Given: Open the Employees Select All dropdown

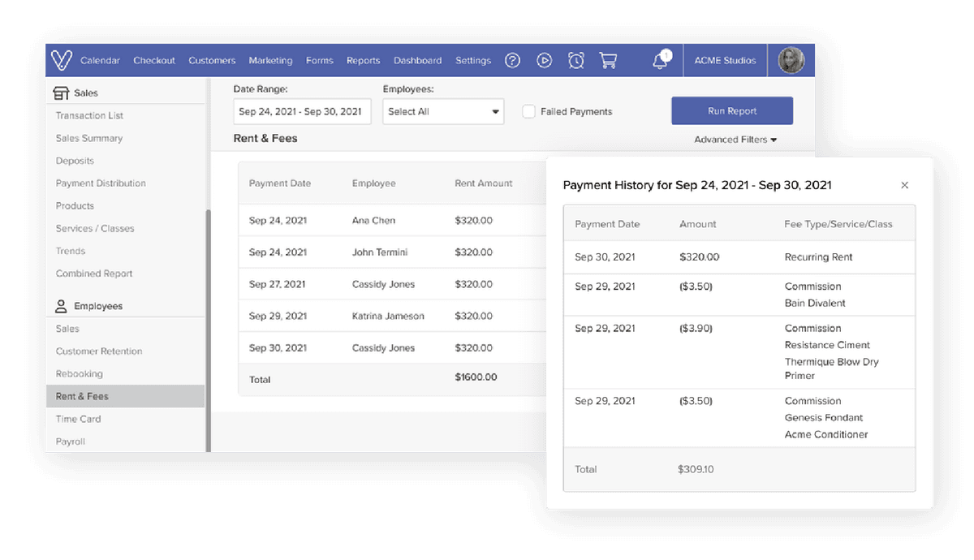Looking at the screenshot, I should [x=443, y=111].
